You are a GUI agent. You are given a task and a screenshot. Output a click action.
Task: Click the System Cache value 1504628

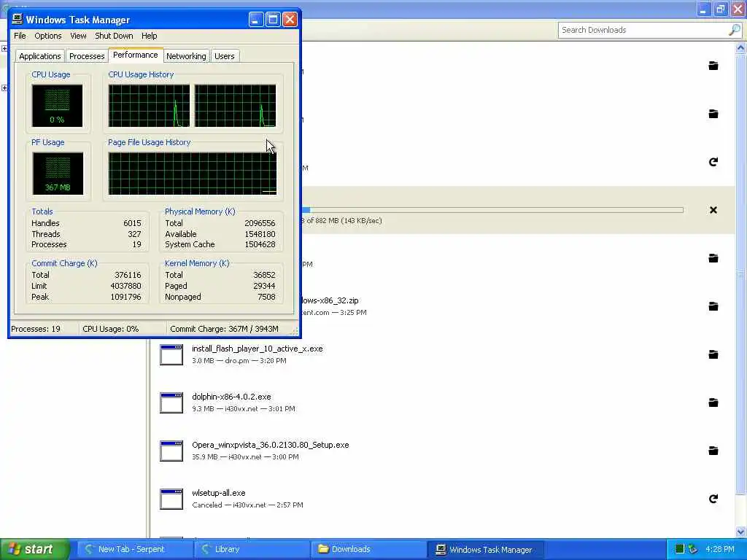(x=260, y=245)
